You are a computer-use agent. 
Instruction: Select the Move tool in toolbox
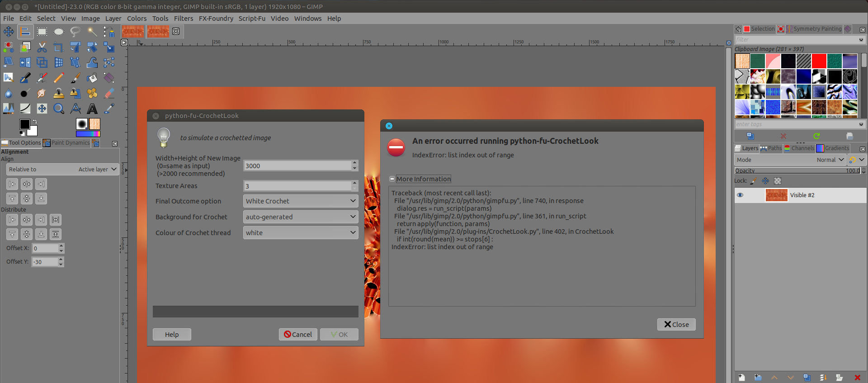[9, 31]
